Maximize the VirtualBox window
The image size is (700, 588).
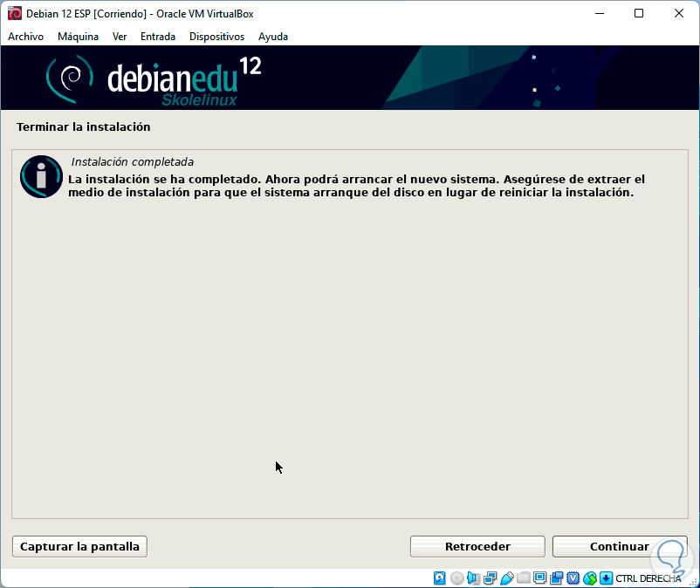click(639, 13)
